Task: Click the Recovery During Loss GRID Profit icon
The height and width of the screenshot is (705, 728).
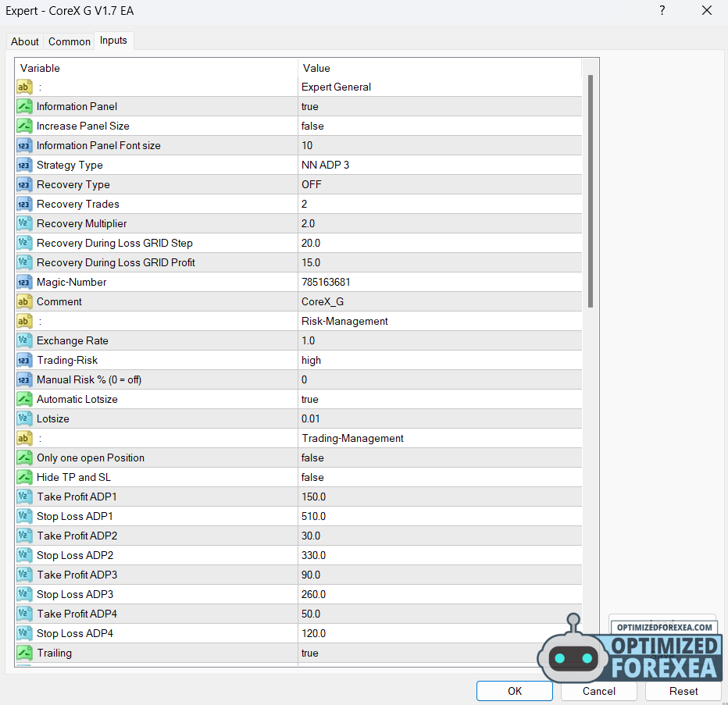Action: [24, 262]
